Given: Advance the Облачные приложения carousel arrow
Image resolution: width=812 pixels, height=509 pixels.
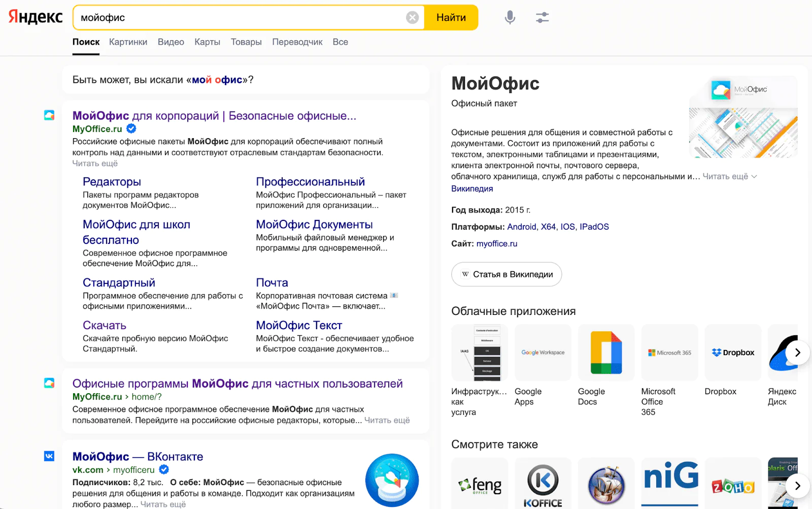Looking at the screenshot, I should click(797, 353).
